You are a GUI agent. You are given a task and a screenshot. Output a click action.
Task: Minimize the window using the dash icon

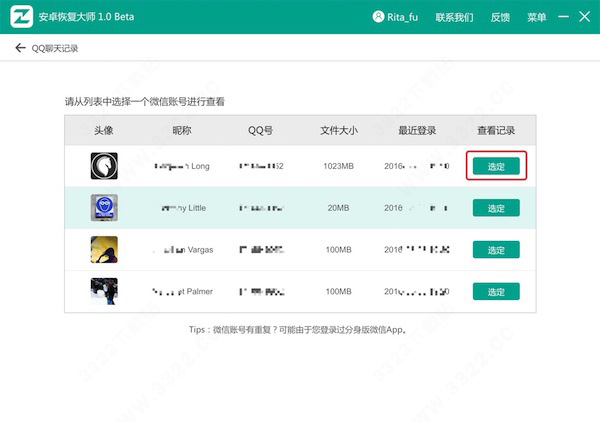pyautogui.click(x=563, y=16)
